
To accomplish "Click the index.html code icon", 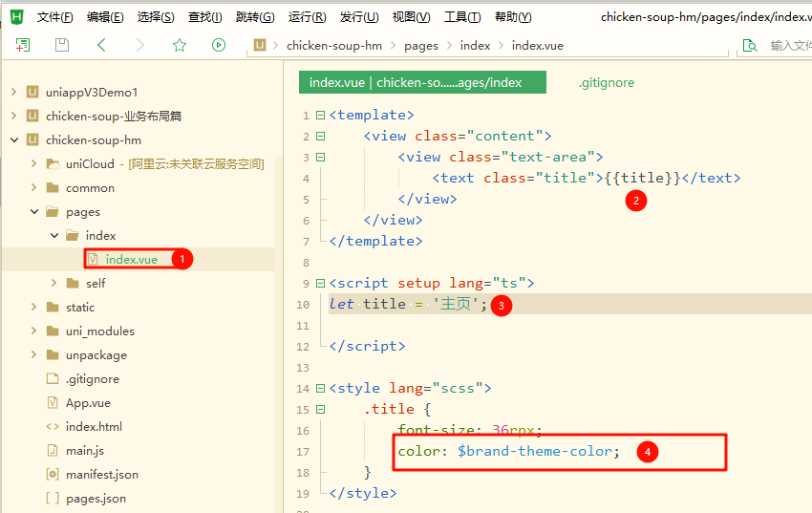I will coord(53,427).
